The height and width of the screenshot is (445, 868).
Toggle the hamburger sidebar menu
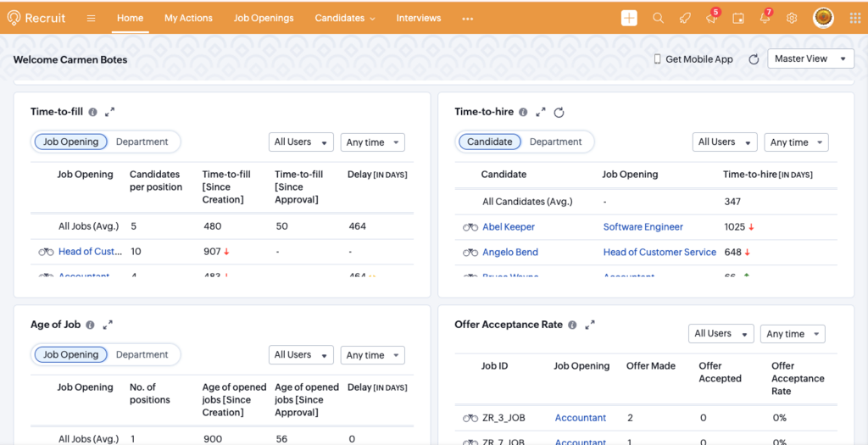91,18
